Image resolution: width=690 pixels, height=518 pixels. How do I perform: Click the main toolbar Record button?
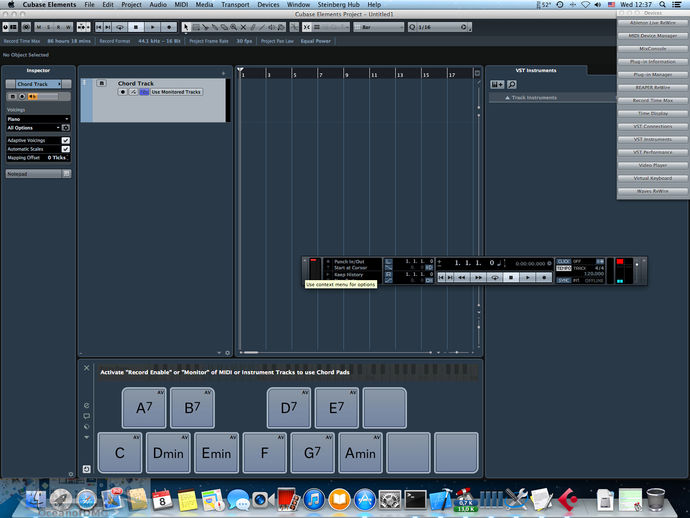pyautogui.click(x=169, y=27)
